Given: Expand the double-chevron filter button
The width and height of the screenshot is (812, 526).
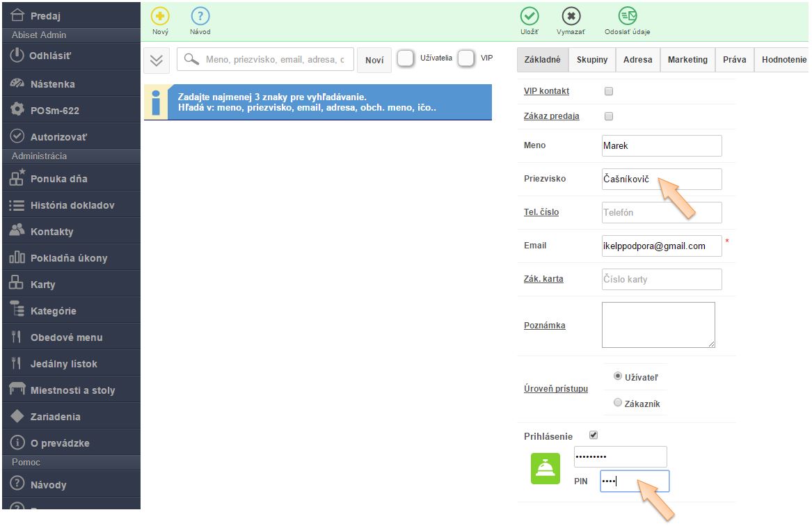Looking at the screenshot, I should point(157,60).
